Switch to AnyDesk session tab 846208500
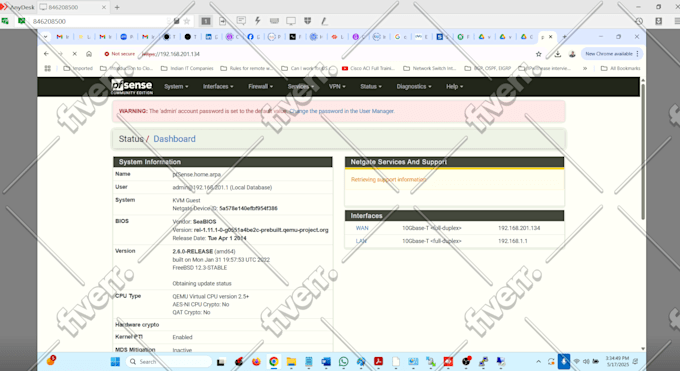680x371 pixels. [73, 7]
